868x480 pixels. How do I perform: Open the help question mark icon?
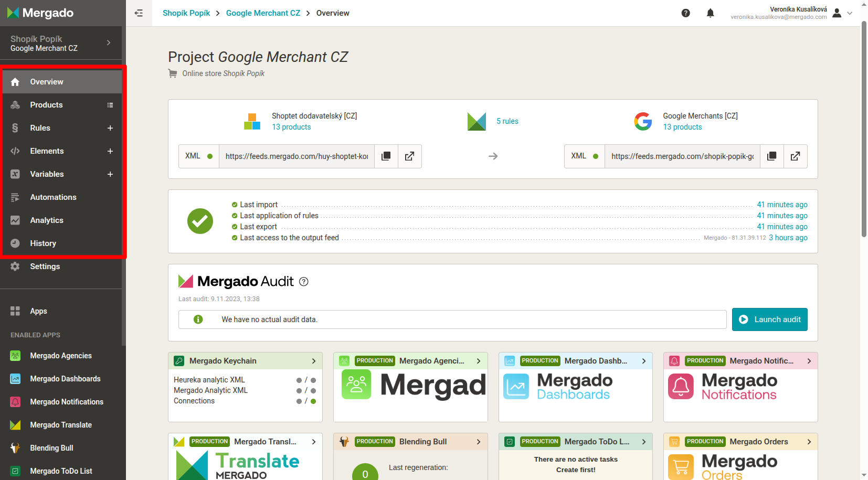click(685, 13)
